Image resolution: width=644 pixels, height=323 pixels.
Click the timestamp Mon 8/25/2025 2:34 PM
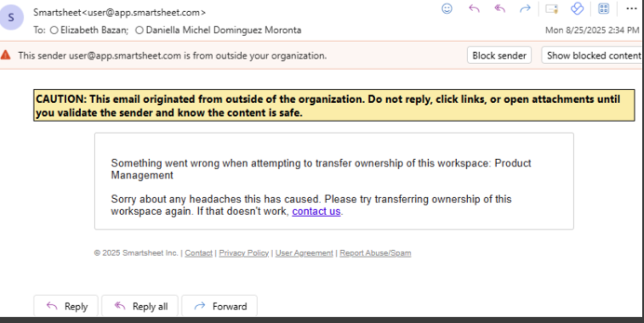point(592,31)
